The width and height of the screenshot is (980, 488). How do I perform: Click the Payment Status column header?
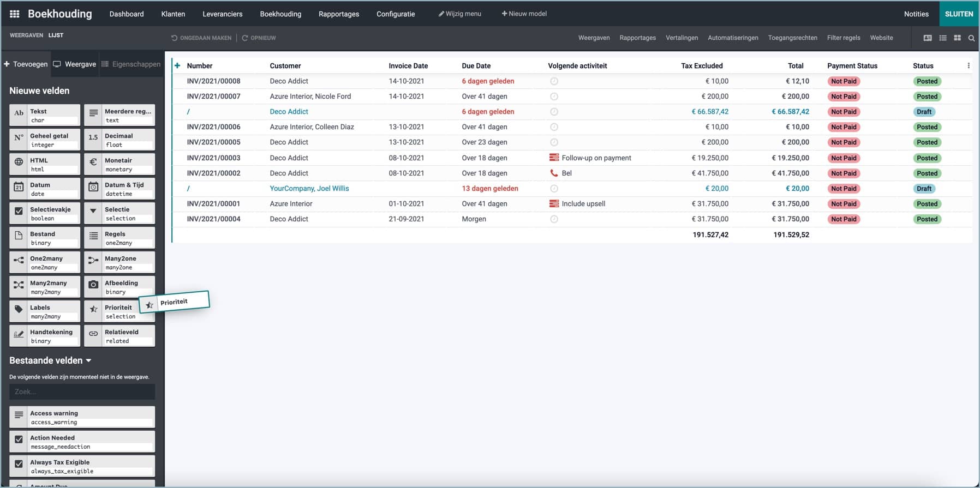(852, 65)
